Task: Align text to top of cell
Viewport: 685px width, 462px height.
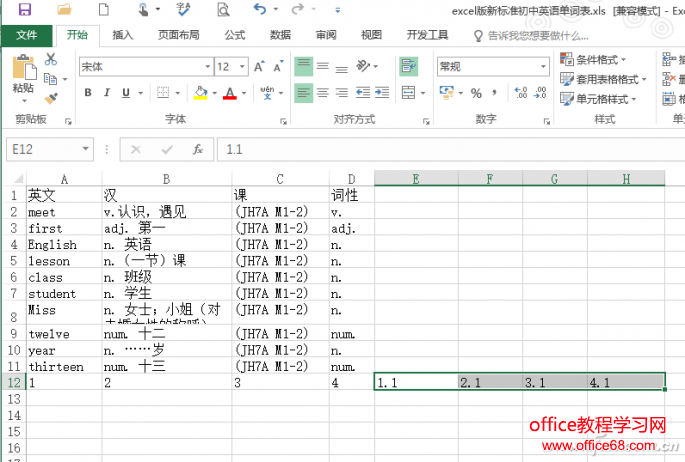Action: click(x=303, y=66)
